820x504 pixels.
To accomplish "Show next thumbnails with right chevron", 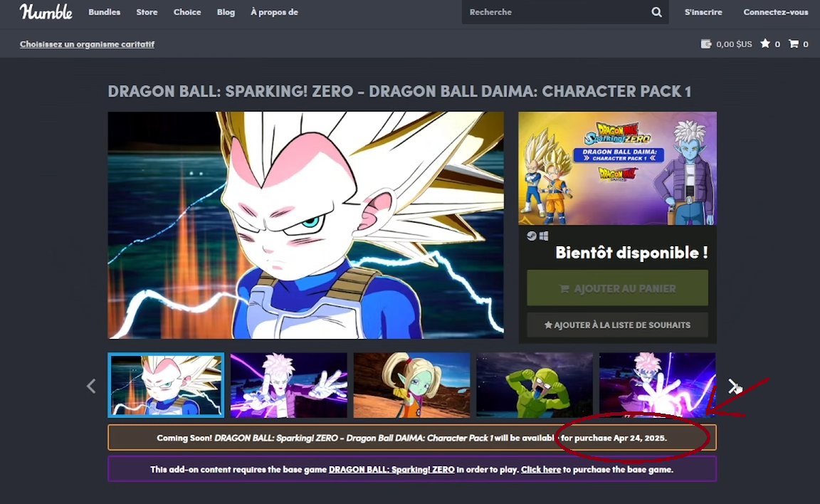I will point(732,386).
